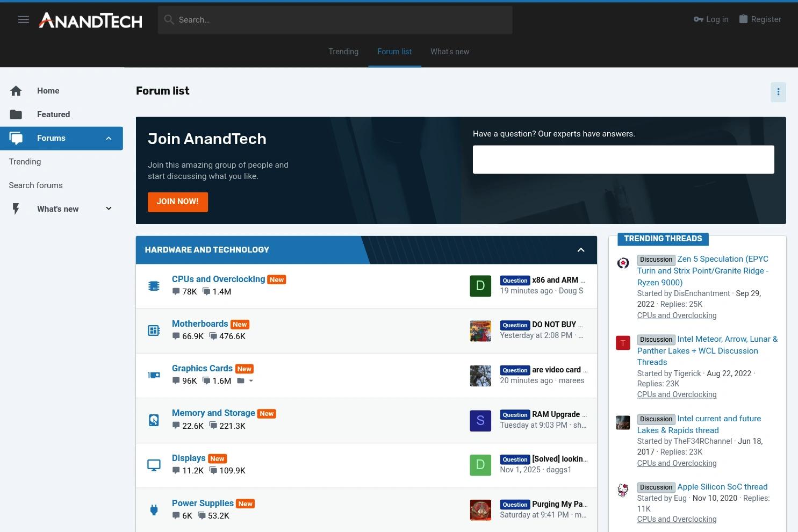Click DisEnchantment avatar in trending threads
Image resolution: width=798 pixels, height=532 pixels.
[x=623, y=263]
